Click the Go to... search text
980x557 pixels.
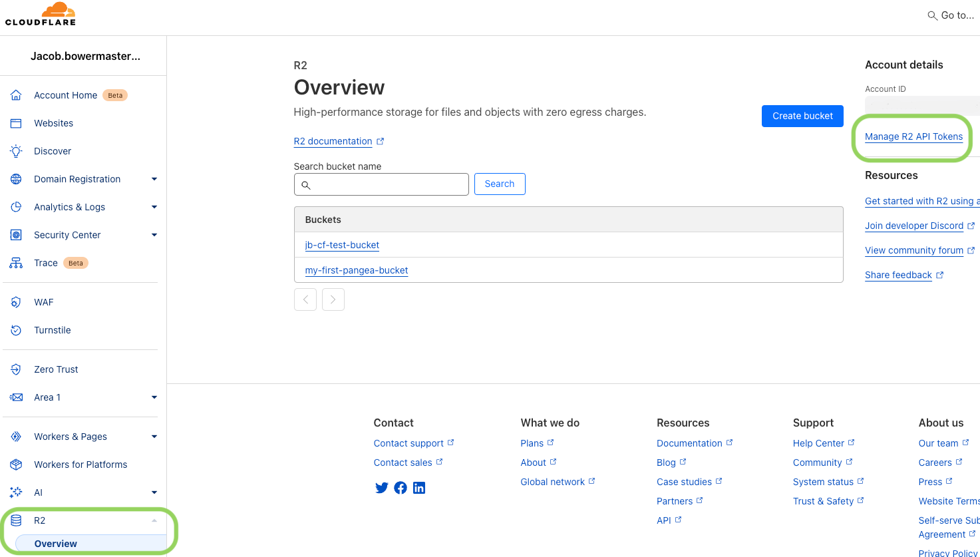[957, 15]
